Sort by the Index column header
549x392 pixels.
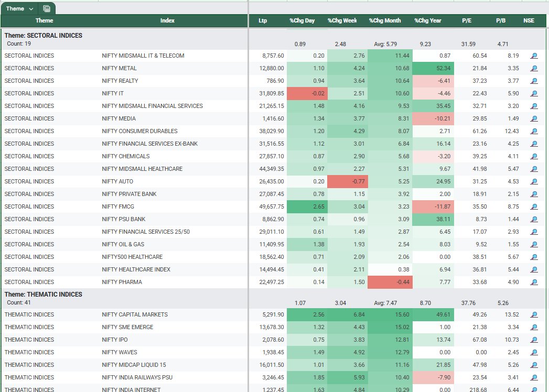point(167,20)
